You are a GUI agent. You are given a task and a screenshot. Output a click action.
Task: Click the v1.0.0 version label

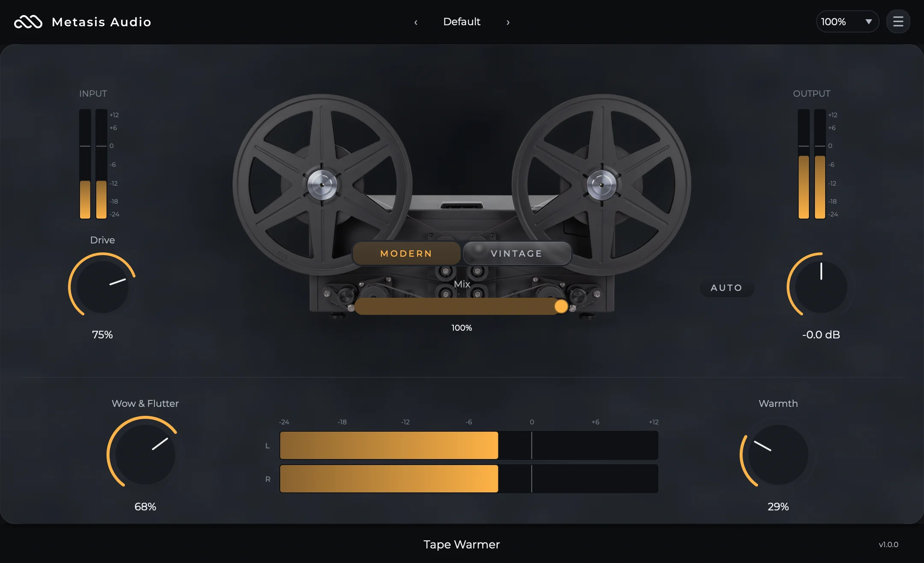click(x=888, y=545)
